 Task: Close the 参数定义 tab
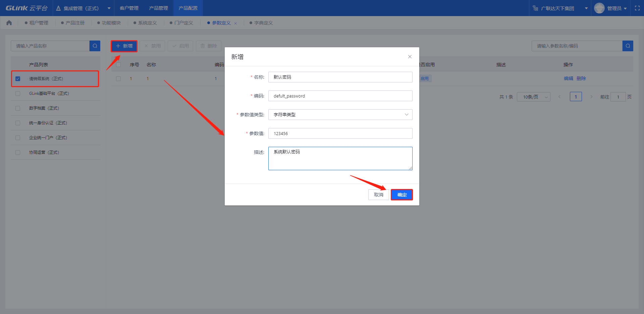(x=235, y=23)
